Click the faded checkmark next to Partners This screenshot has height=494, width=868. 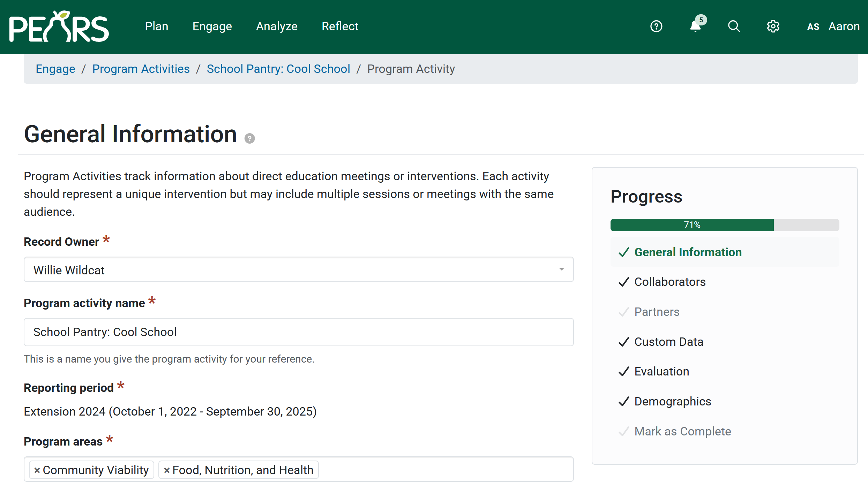point(624,312)
